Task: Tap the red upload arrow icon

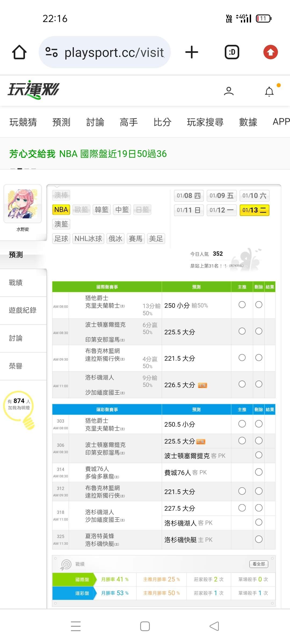Action: (270, 52)
